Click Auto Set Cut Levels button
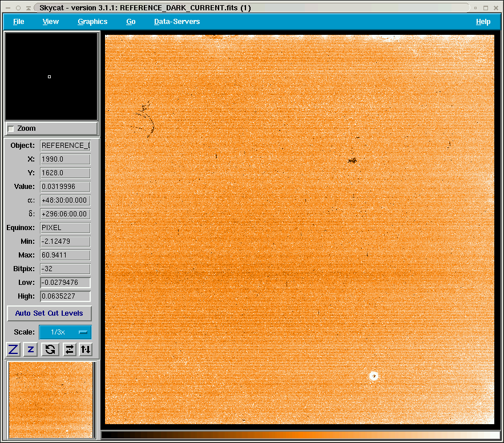Image resolution: width=504 pixels, height=443 pixels. click(49, 313)
